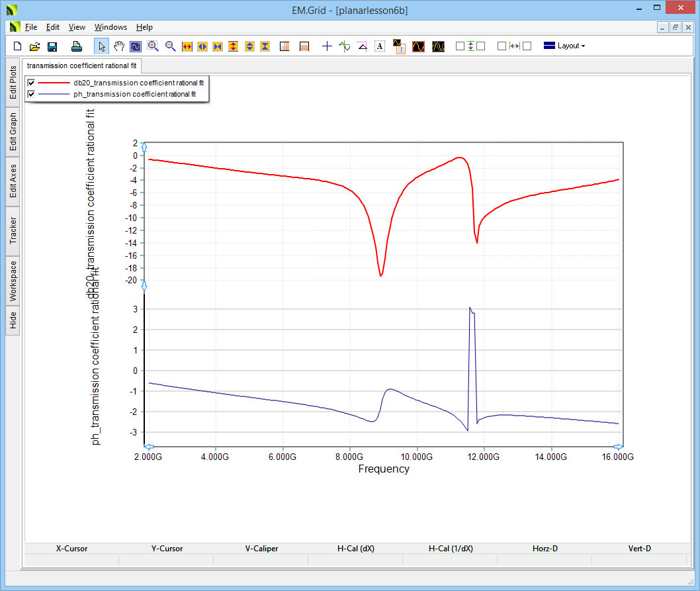Click the Save floppy disk icon
The image size is (700, 591).
pos(52,46)
